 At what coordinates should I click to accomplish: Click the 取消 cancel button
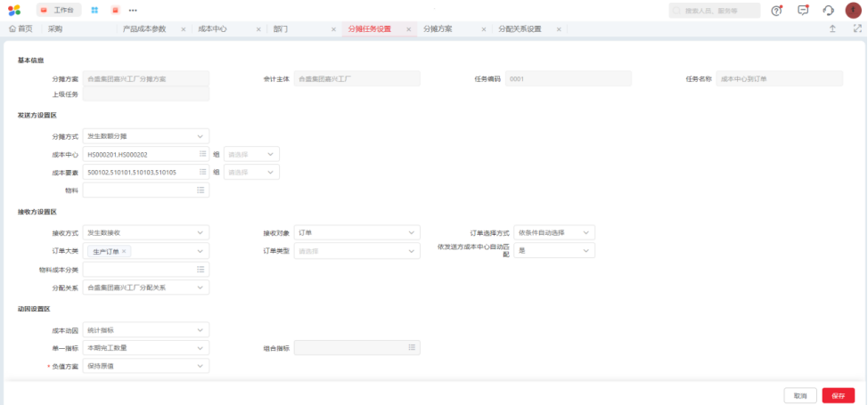point(800,395)
